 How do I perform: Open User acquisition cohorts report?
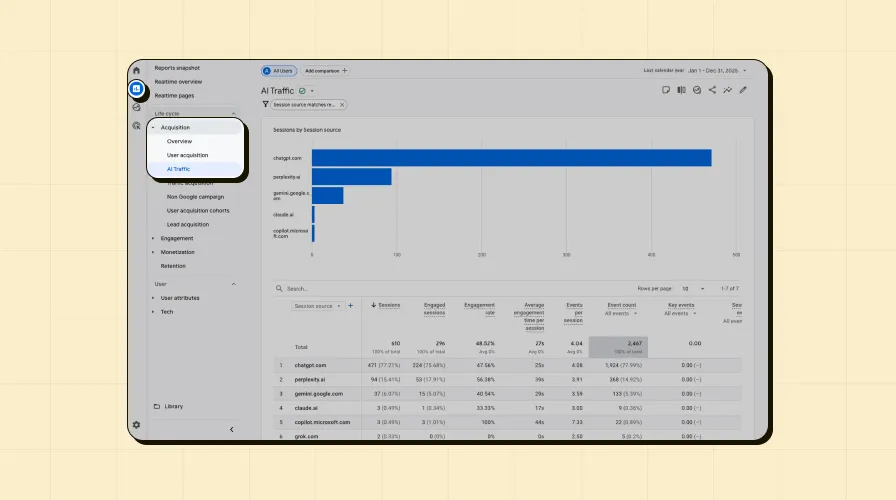(198, 210)
